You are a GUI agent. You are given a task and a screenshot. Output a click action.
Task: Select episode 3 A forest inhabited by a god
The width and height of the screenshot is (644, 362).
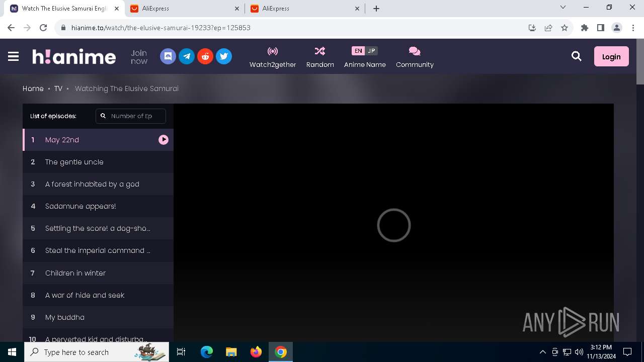tap(98, 184)
